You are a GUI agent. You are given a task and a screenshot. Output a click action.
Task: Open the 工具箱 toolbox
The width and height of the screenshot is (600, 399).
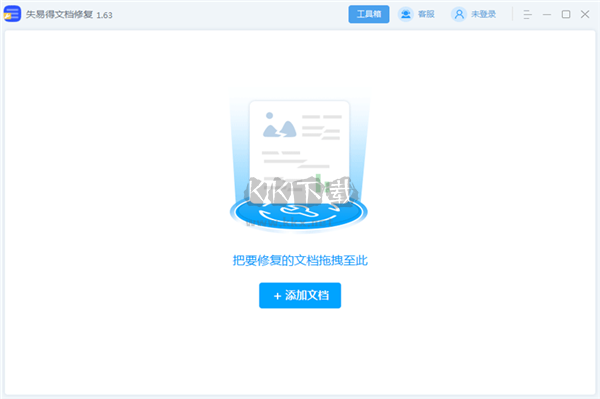pos(368,14)
